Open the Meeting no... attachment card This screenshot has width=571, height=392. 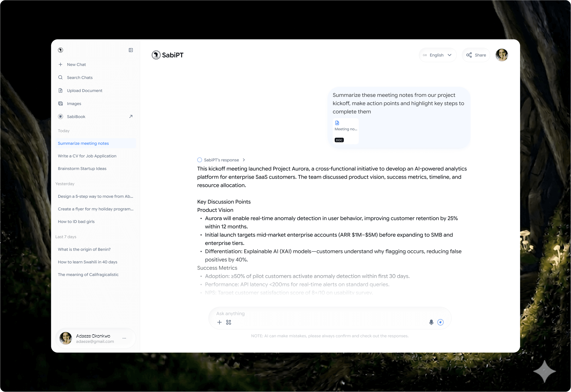coord(346,131)
